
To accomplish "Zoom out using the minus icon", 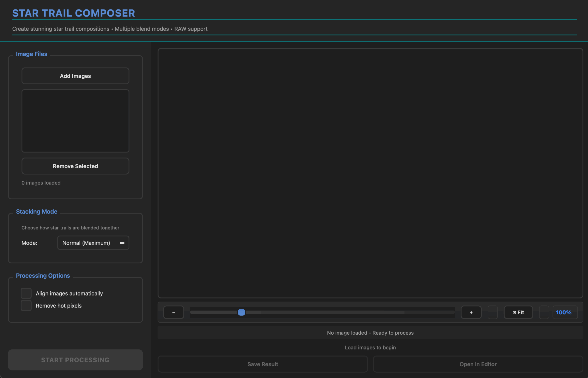I will click(174, 312).
